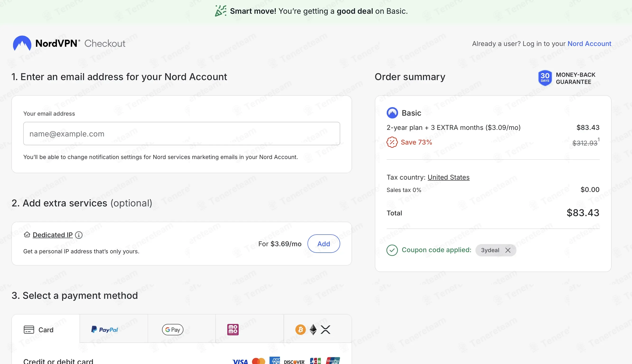The image size is (632, 364).
Task: Click the red Save 73% discount badge icon
Action: (392, 142)
